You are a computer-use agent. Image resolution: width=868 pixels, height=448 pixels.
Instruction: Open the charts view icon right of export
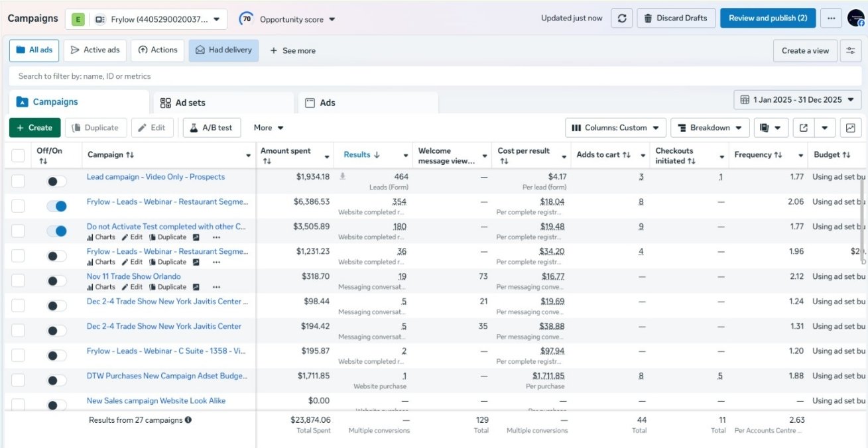851,128
